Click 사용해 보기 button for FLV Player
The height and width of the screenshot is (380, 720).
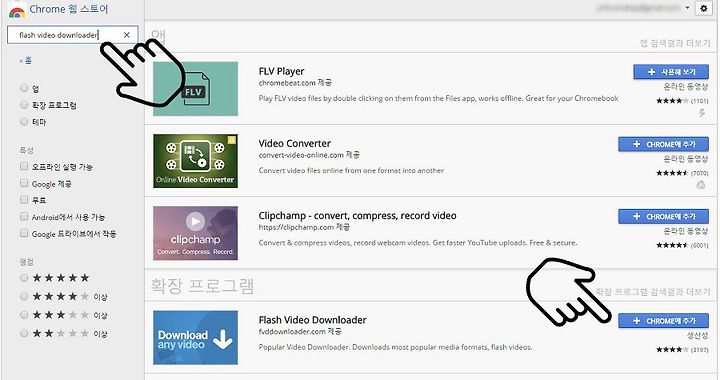[x=671, y=72]
